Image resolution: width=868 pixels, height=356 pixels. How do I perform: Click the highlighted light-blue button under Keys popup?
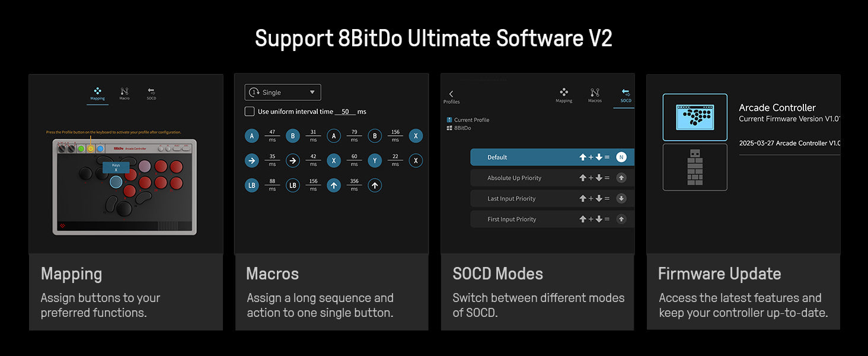tap(116, 182)
